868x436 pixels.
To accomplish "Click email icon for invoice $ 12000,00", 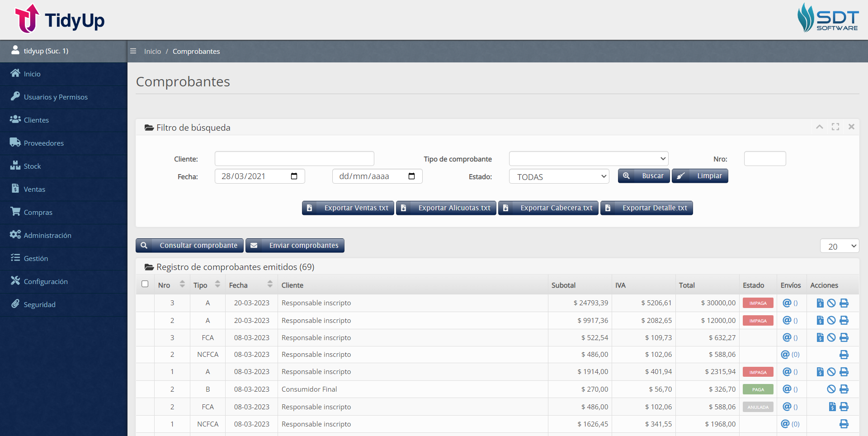I will [x=787, y=320].
